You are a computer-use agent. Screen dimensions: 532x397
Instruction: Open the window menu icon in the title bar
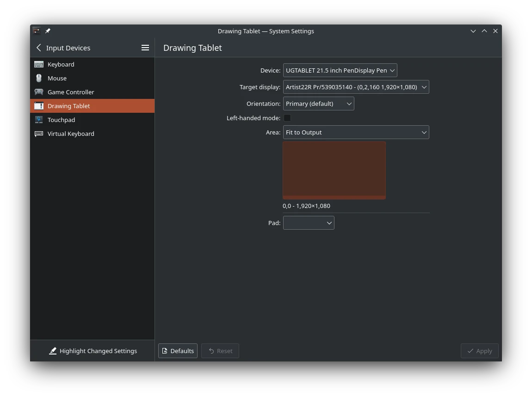37,31
